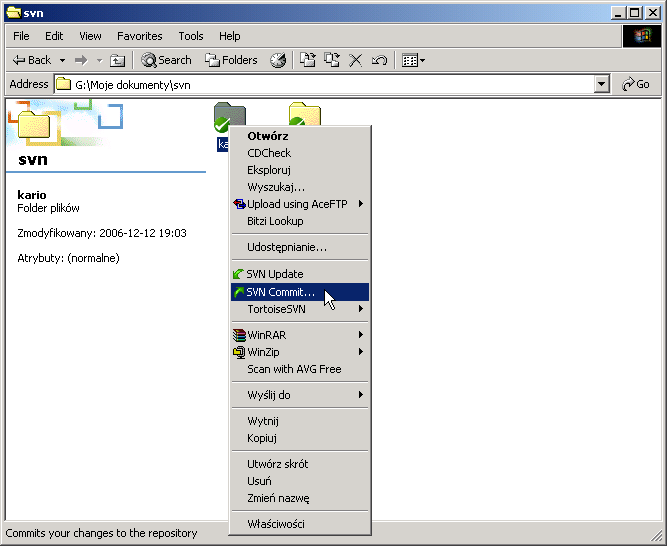667x546 pixels.
Task: Choose Usuń in context menu
Action: 300,481
